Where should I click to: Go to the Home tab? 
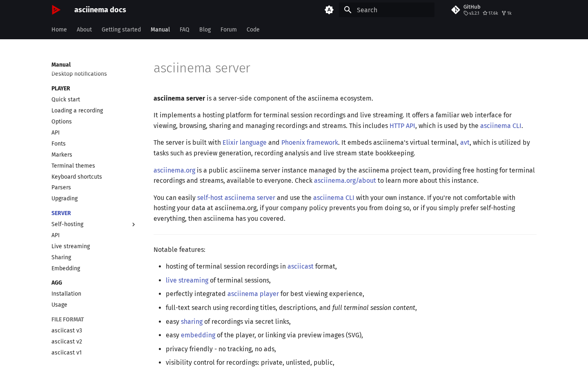pyautogui.click(x=59, y=29)
